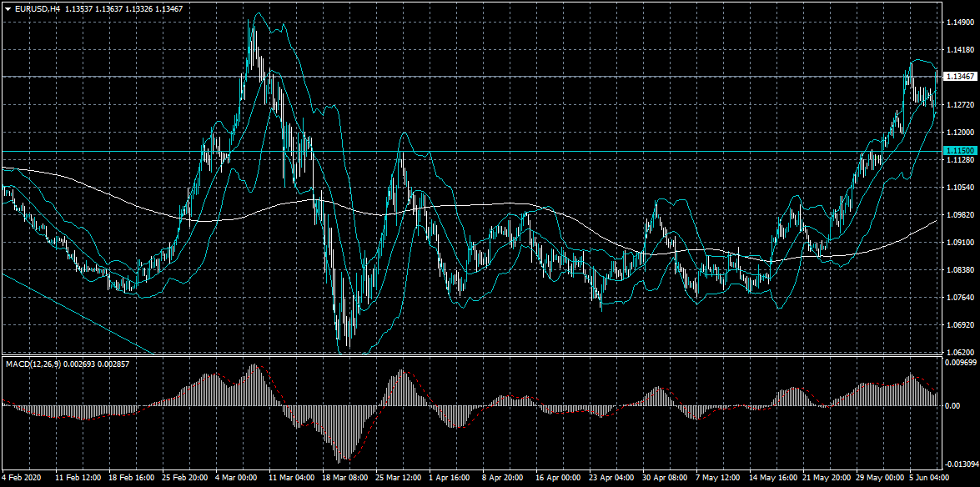Click the MACD scale value 0.009699
The image size is (980, 487).
(x=960, y=362)
